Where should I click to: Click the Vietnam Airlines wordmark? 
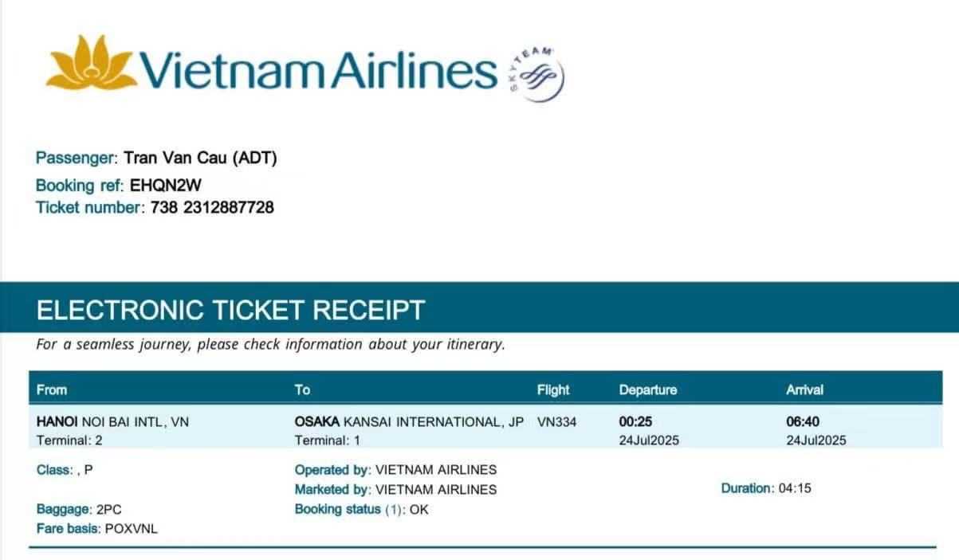point(319,69)
